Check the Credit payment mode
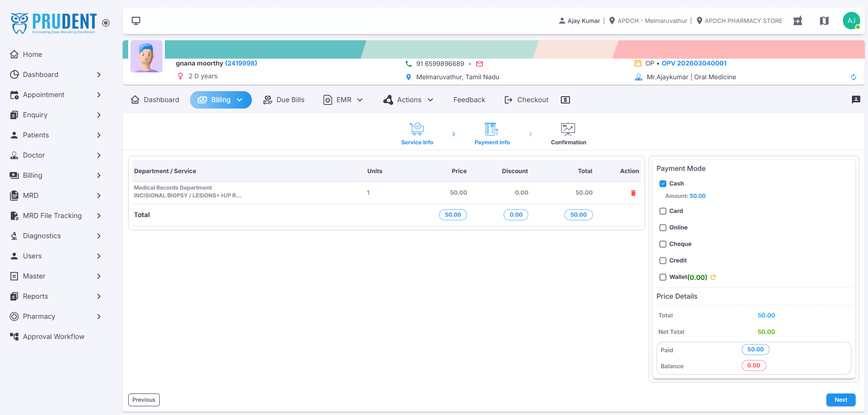 point(663,261)
